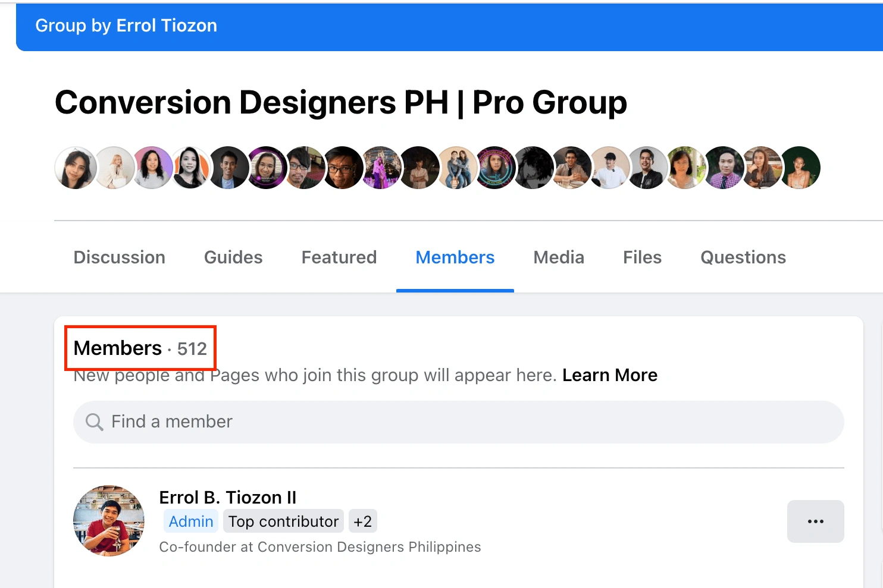This screenshot has height=588, width=883.
Task: Click Errol B. Tiozon II's profile photo
Action: coord(109,521)
